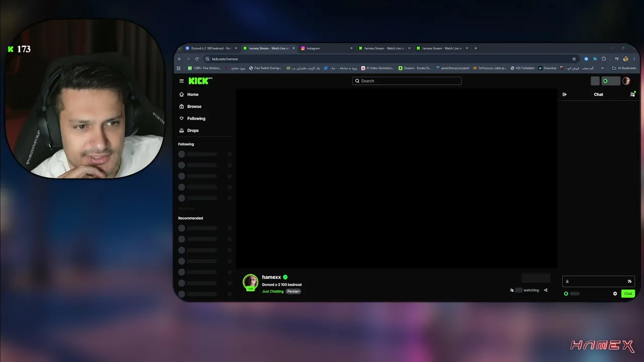Open the Just Chatting category link
Image resolution: width=644 pixels, height=362 pixels.
(x=273, y=292)
